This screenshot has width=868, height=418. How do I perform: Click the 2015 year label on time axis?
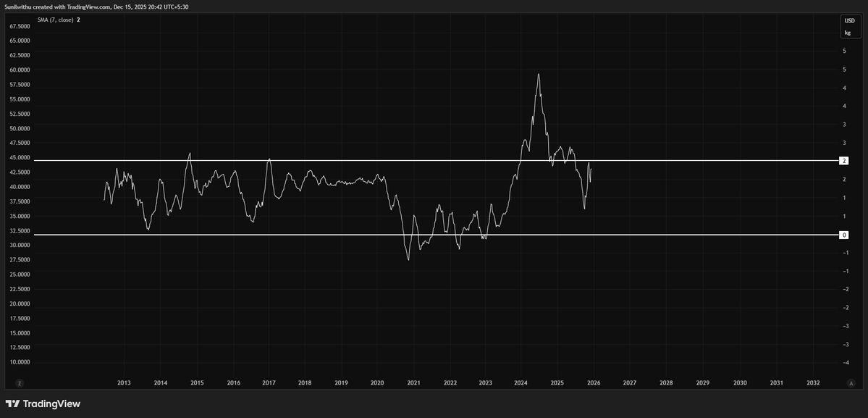click(x=197, y=383)
